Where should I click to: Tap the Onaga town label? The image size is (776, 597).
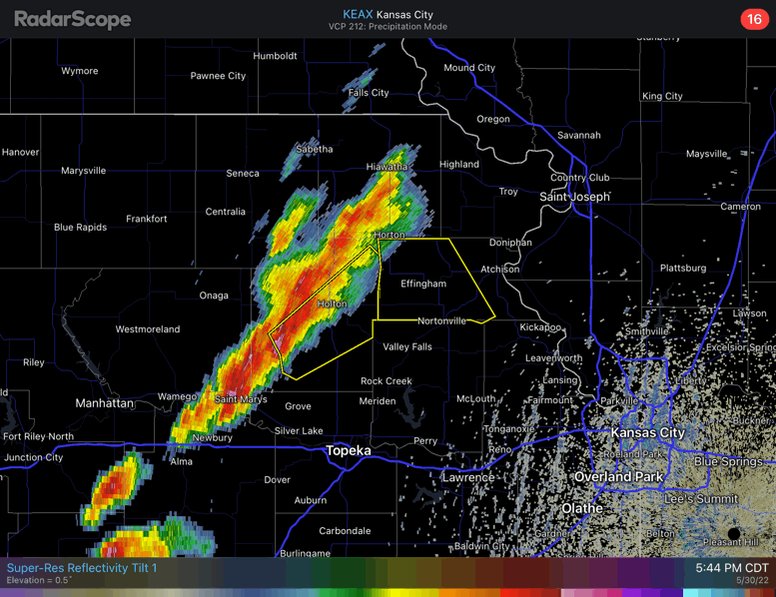tap(214, 296)
